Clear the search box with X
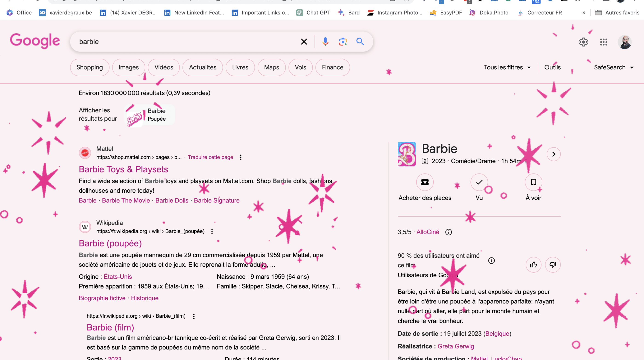This screenshot has height=360, width=644. click(x=304, y=41)
